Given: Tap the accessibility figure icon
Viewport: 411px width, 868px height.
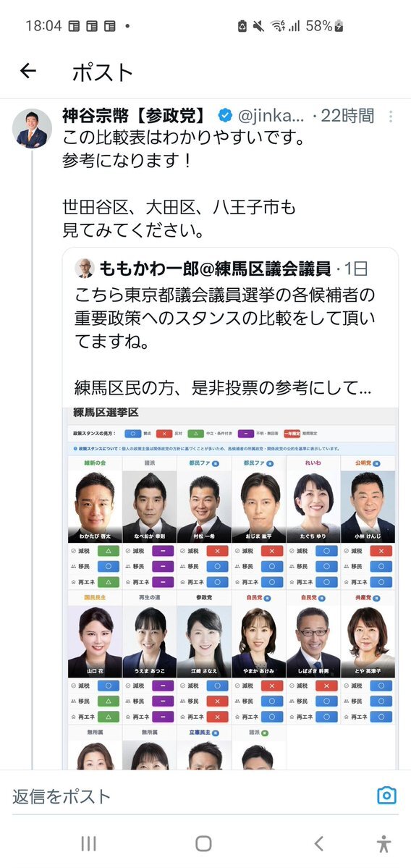Looking at the screenshot, I should coord(384,843).
